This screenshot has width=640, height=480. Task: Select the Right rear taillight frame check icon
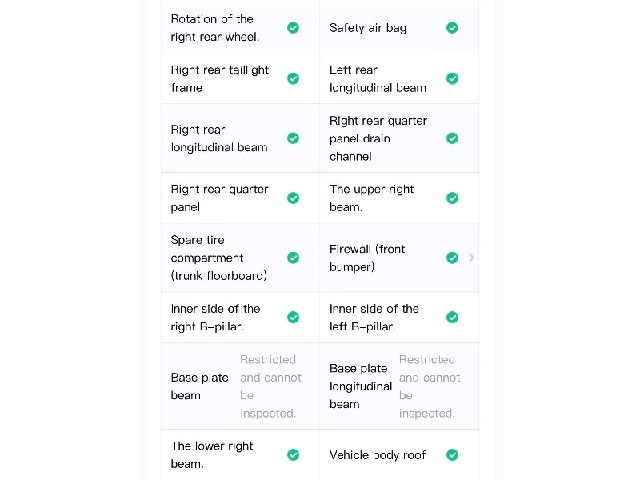point(293,78)
